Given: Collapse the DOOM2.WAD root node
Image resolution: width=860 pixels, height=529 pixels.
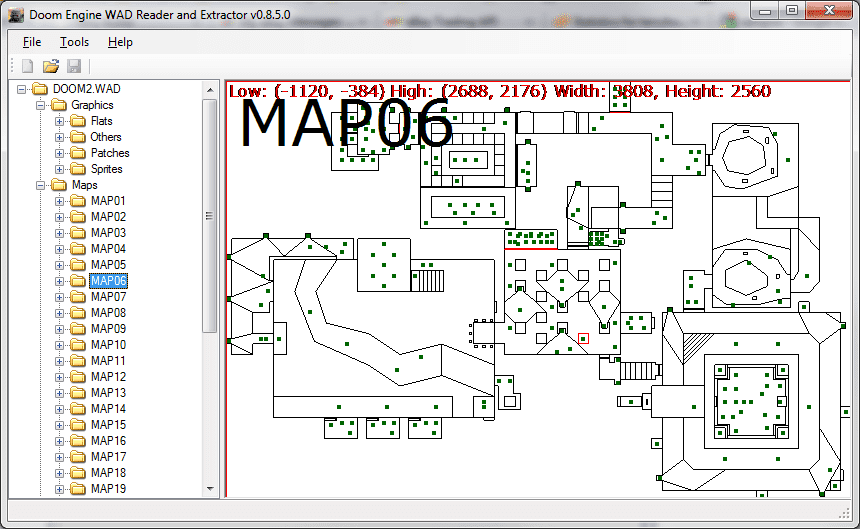Looking at the screenshot, I should coord(21,89).
